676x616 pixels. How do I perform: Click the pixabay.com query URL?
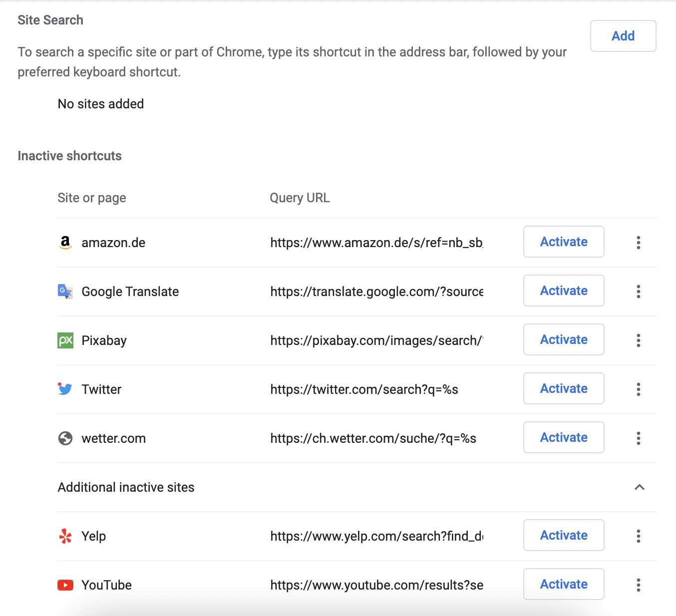[x=376, y=340]
